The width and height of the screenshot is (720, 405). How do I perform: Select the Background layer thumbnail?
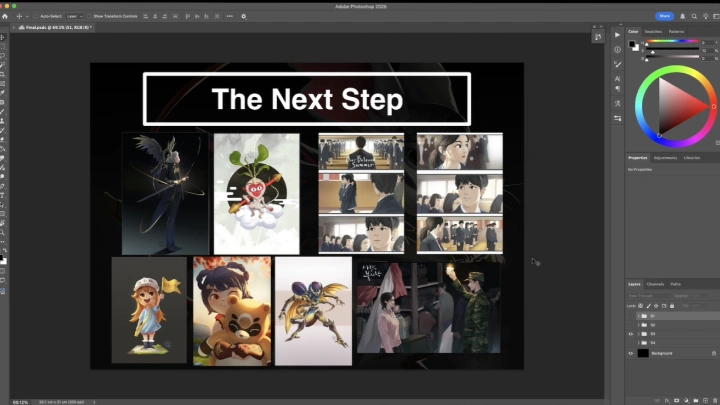tap(643, 354)
